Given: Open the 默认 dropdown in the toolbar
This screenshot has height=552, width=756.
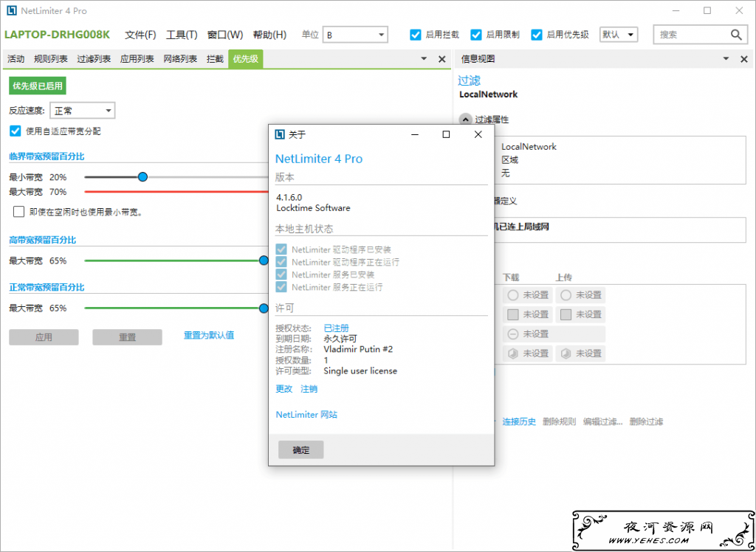Looking at the screenshot, I should click(x=619, y=35).
